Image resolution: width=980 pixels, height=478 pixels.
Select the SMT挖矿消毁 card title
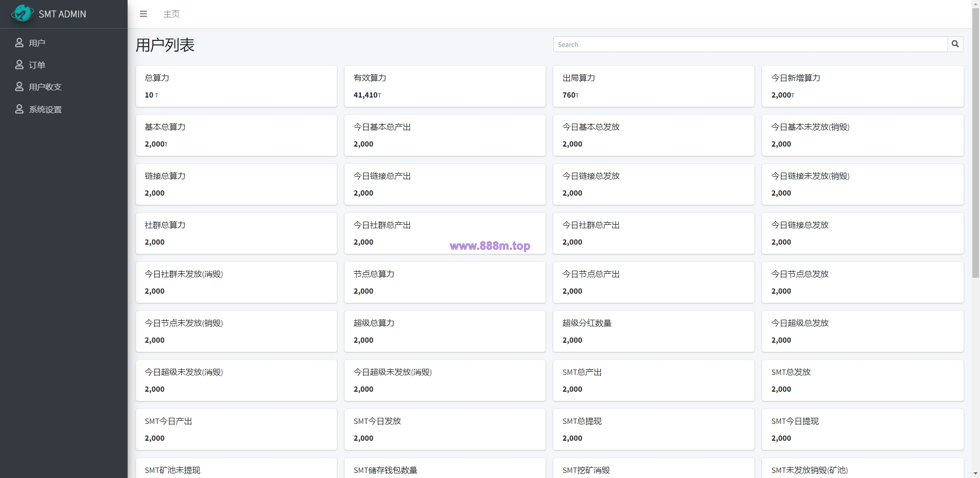[586, 470]
